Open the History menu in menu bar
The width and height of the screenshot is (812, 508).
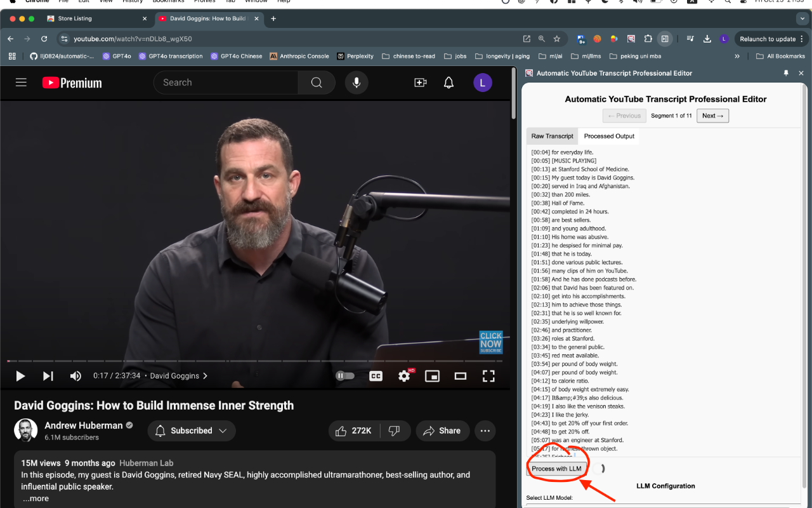133,1
